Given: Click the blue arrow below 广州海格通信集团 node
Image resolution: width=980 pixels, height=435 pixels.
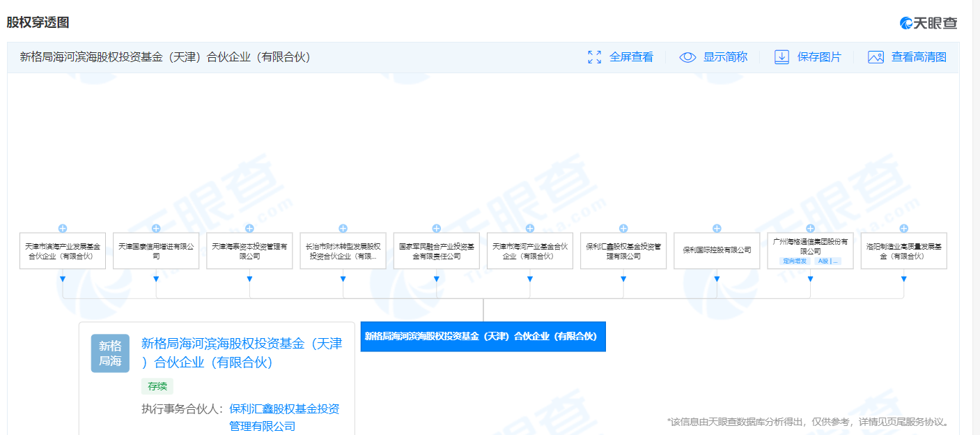Looking at the screenshot, I should 810,279.
